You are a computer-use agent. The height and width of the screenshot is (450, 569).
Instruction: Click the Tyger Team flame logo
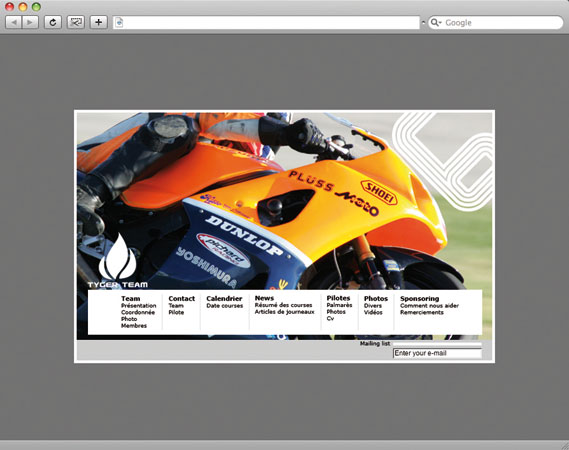[118, 261]
